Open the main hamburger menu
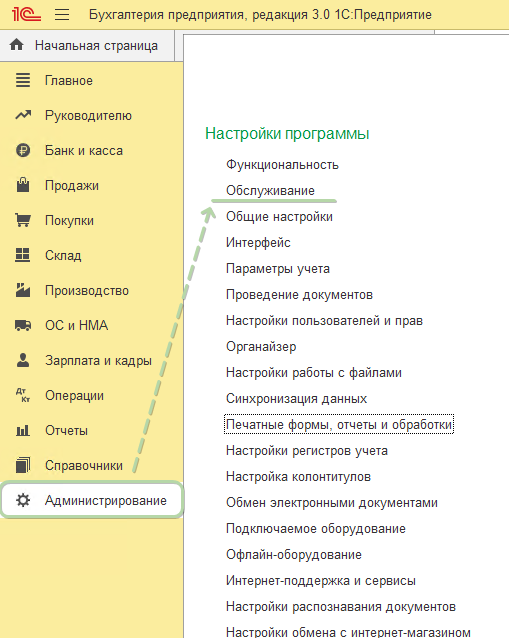 click(x=62, y=15)
